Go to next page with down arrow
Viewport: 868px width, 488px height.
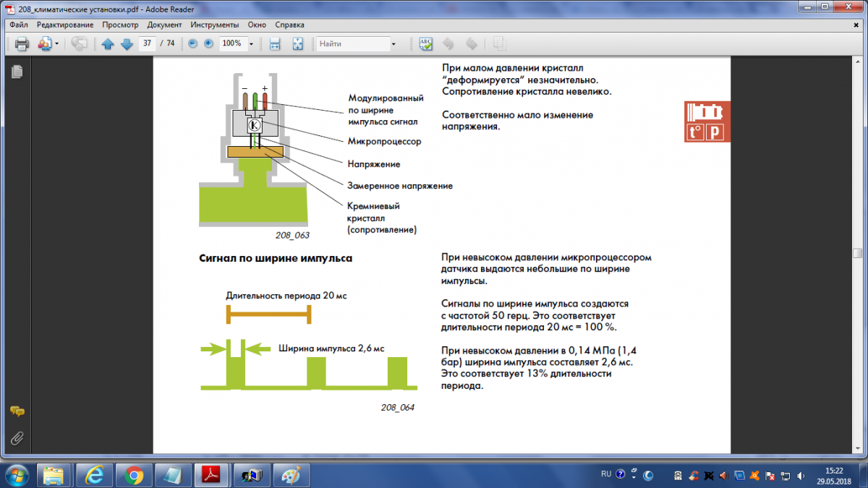pos(127,43)
